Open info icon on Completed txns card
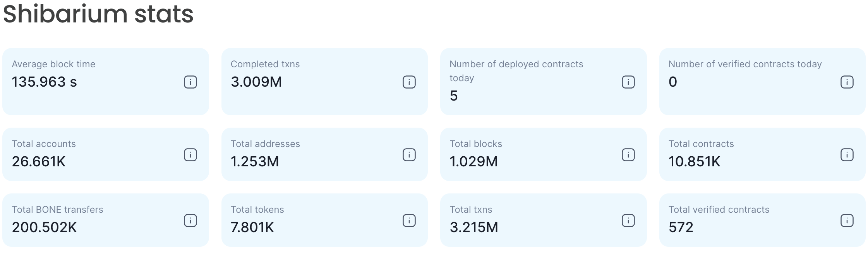 click(409, 82)
